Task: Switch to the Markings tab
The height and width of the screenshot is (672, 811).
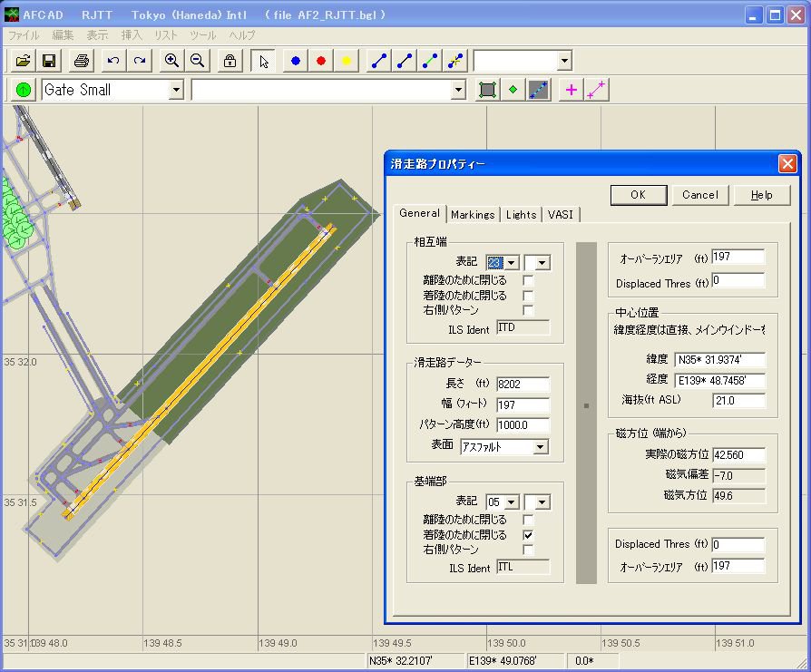Action: [473, 215]
